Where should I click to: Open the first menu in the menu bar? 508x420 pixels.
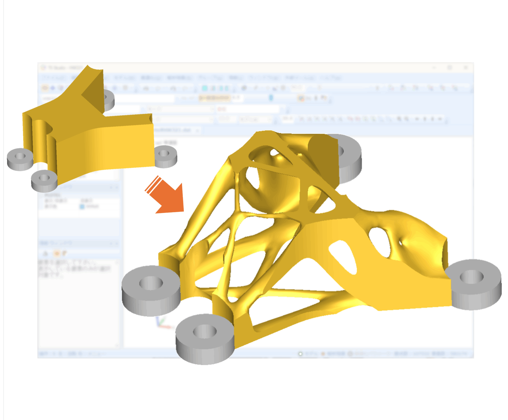pyautogui.click(x=54, y=78)
